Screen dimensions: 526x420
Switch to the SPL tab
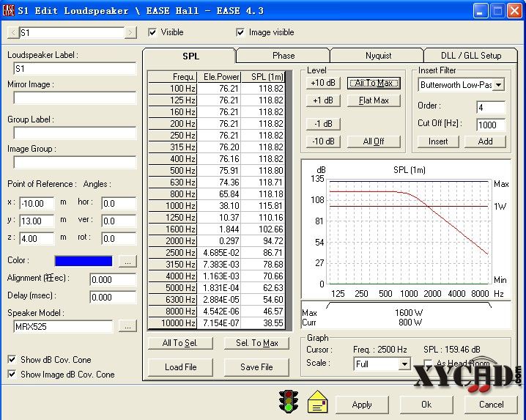pyautogui.click(x=190, y=56)
